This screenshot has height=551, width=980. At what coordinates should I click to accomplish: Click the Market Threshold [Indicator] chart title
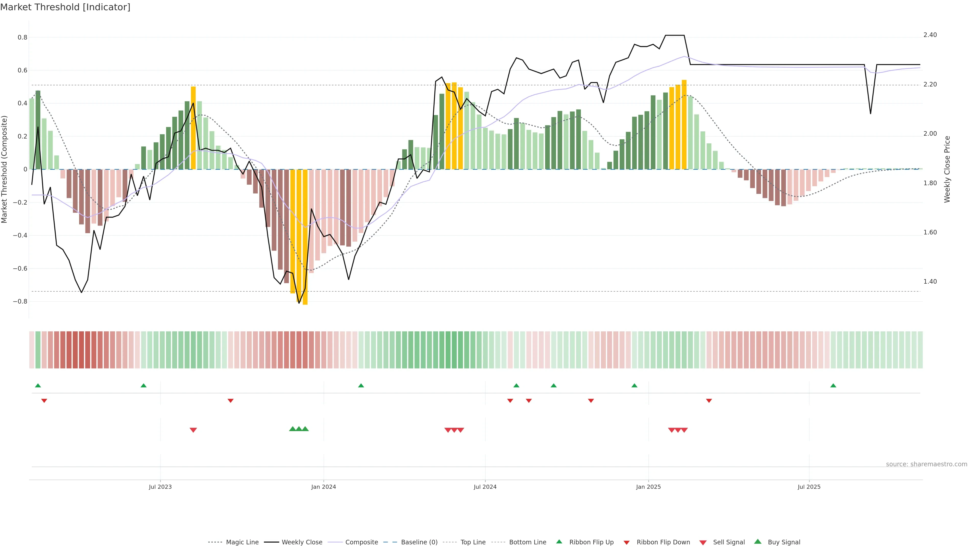pyautogui.click(x=65, y=7)
